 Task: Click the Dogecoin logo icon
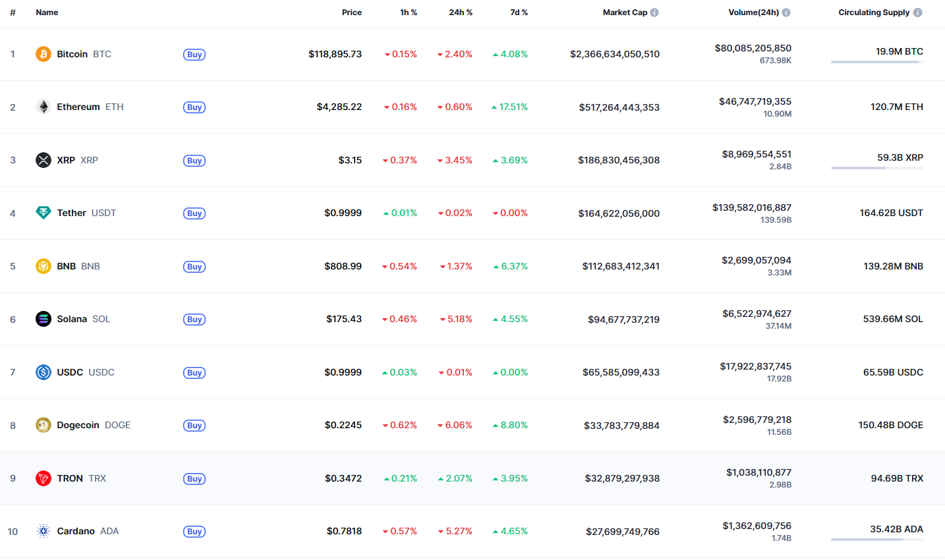pos(43,425)
